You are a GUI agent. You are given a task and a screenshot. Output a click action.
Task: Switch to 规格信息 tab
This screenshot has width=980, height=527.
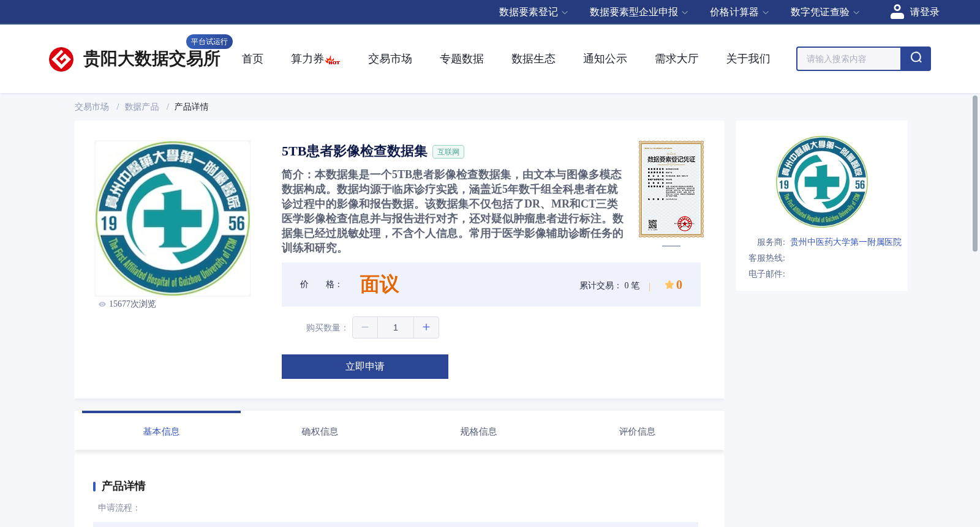[478, 432]
